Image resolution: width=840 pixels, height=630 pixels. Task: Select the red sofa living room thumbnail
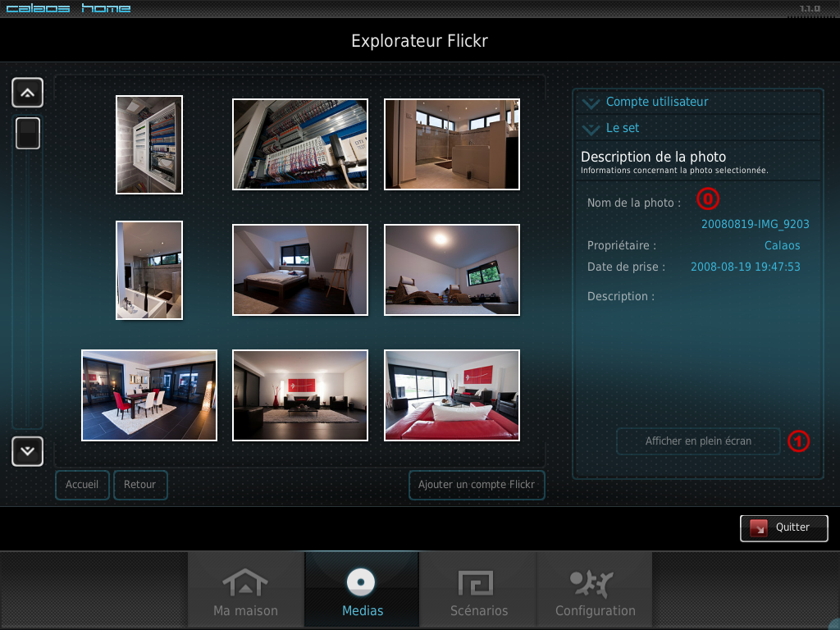coord(452,395)
